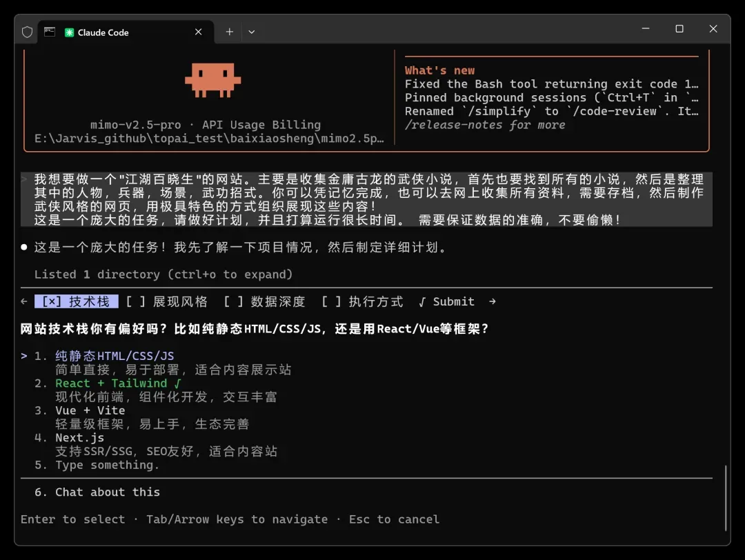Close the Claude Code tab

198,32
